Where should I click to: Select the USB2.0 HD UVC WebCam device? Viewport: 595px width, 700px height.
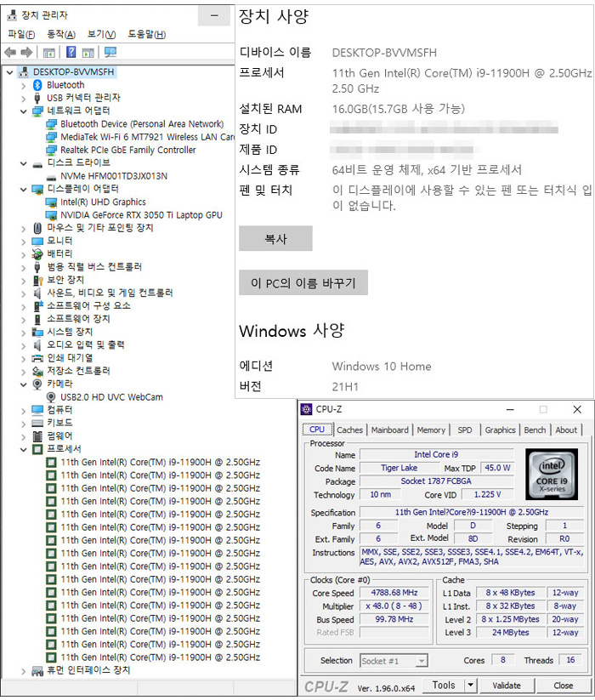111,397
